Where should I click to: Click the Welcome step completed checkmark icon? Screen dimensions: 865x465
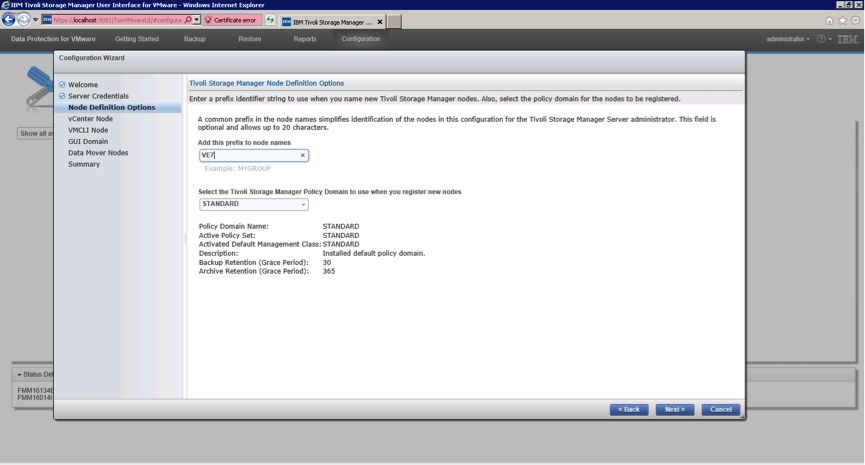[x=62, y=84]
